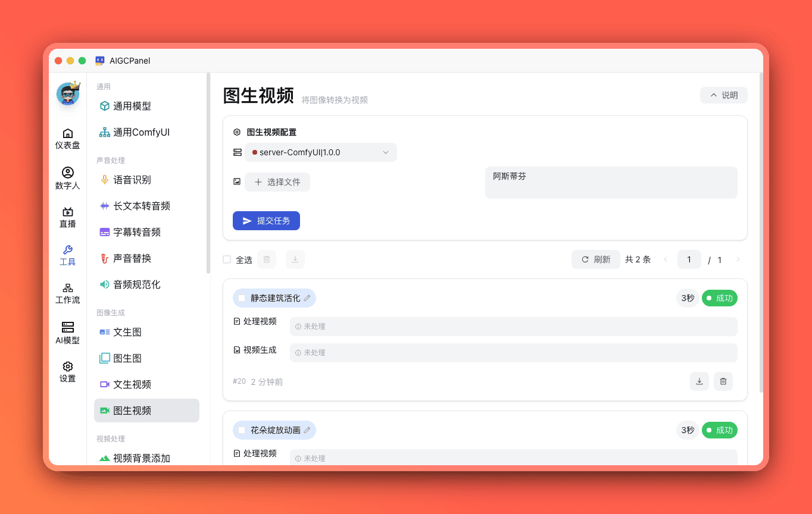
Task: Go to the previous page arrow
Action: (666, 259)
